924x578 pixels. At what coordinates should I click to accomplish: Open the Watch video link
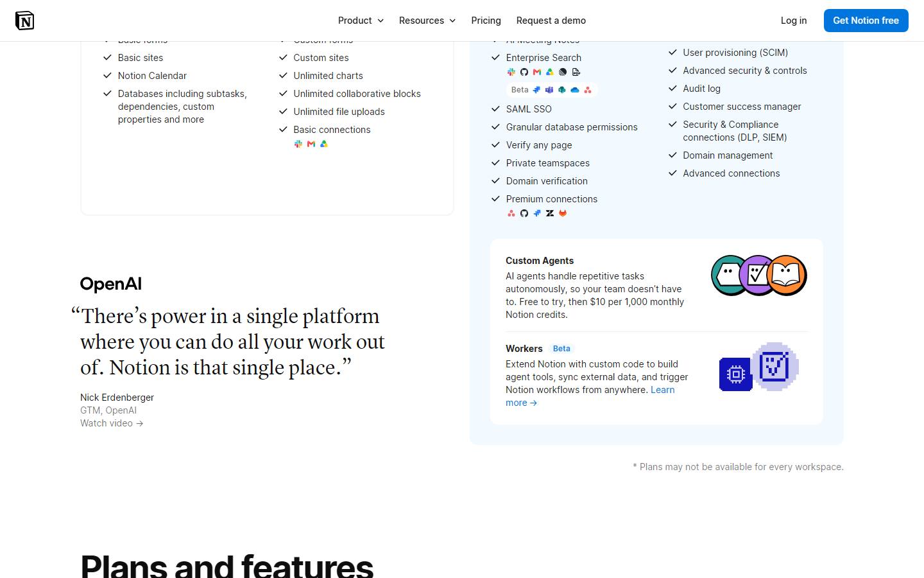[112, 423]
